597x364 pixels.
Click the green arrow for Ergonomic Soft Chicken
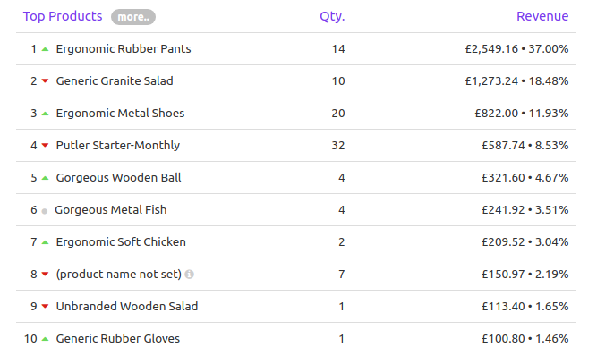point(46,242)
